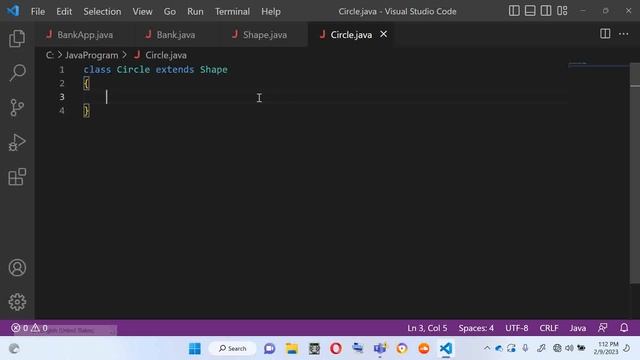Open the Selection menu
This screenshot has height=360, width=640.
(x=102, y=11)
